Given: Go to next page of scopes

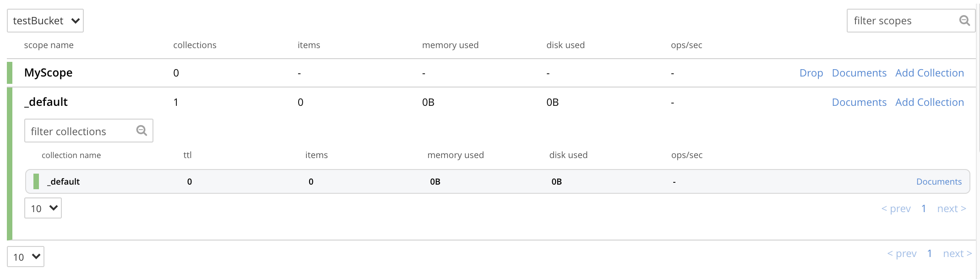Looking at the screenshot, I should pos(957,254).
